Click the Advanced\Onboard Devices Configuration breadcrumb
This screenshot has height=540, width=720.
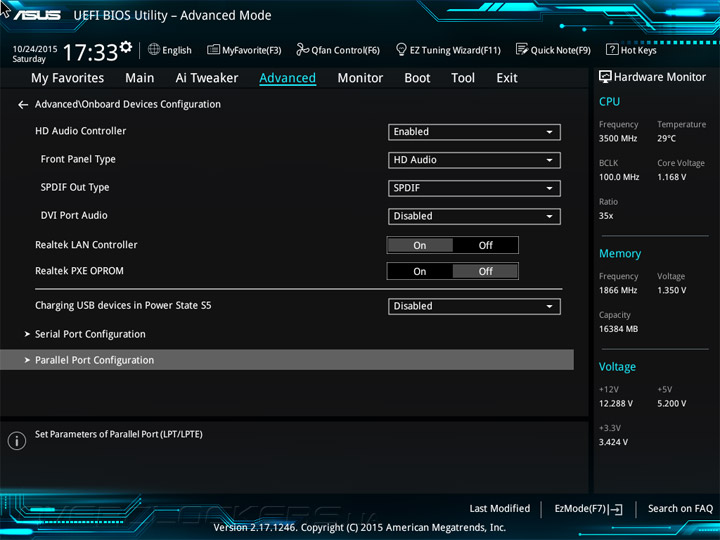coord(128,104)
